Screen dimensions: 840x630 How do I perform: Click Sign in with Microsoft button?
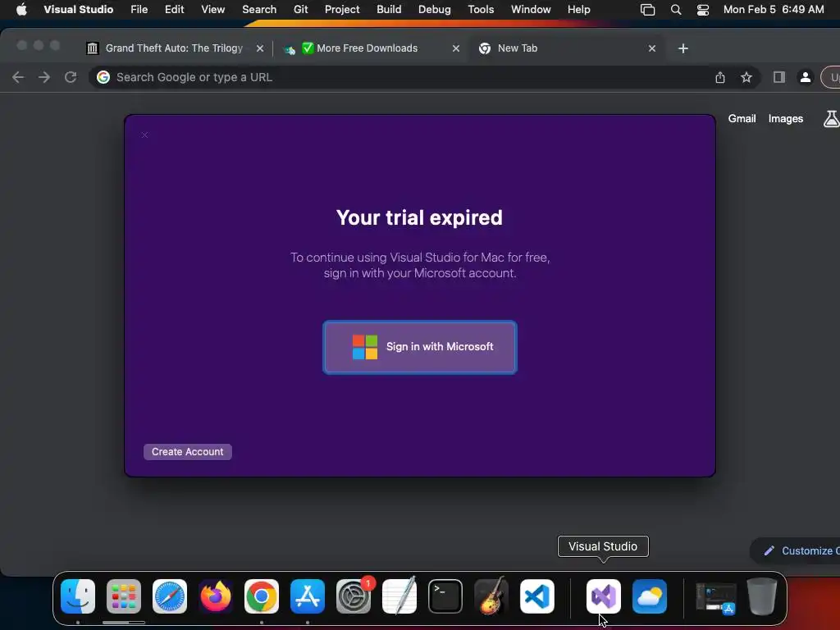tap(419, 347)
